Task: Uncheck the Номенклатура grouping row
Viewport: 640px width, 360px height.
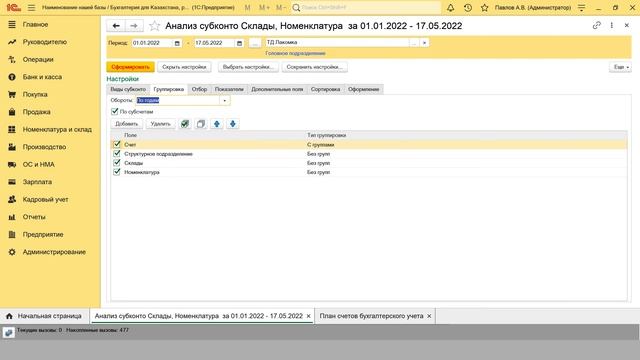Action: tap(117, 172)
